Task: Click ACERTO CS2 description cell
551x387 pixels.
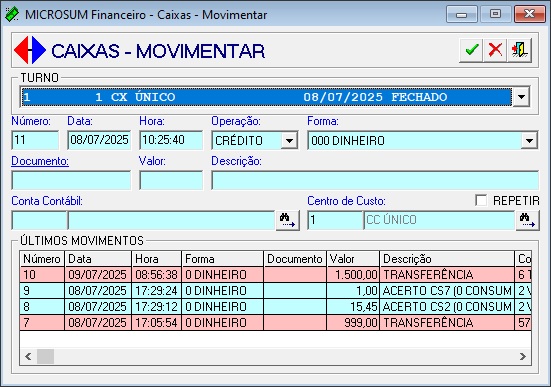Action: (447, 307)
